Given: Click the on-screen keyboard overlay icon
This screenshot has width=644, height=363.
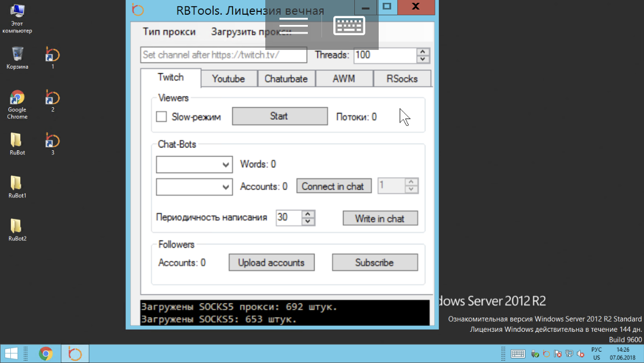Looking at the screenshot, I should point(349,26).
